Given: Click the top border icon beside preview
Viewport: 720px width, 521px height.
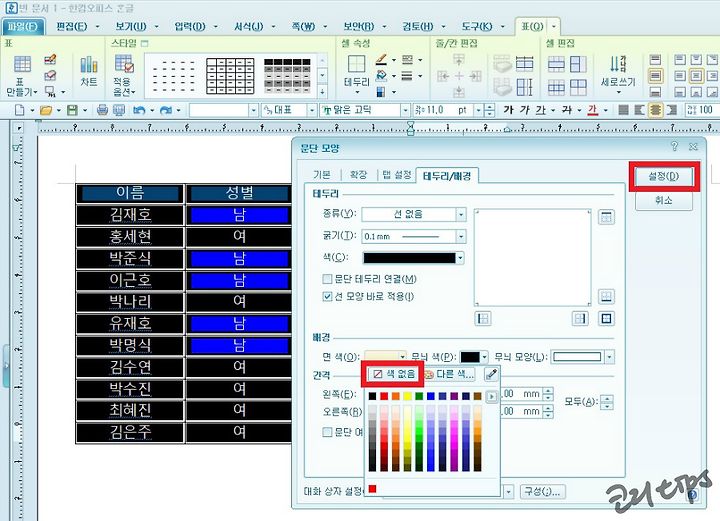Looking at the screenshot, I should click(606, 217).
